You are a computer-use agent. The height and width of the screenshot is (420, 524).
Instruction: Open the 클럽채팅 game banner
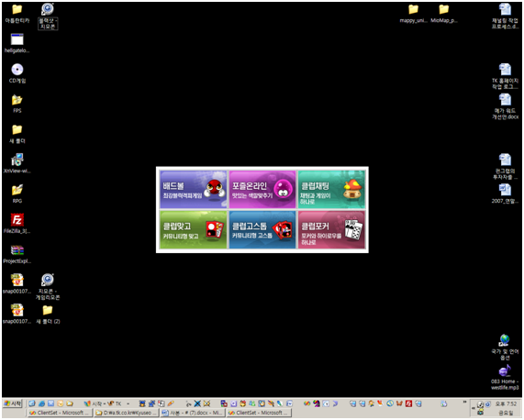tap(331, 189)
